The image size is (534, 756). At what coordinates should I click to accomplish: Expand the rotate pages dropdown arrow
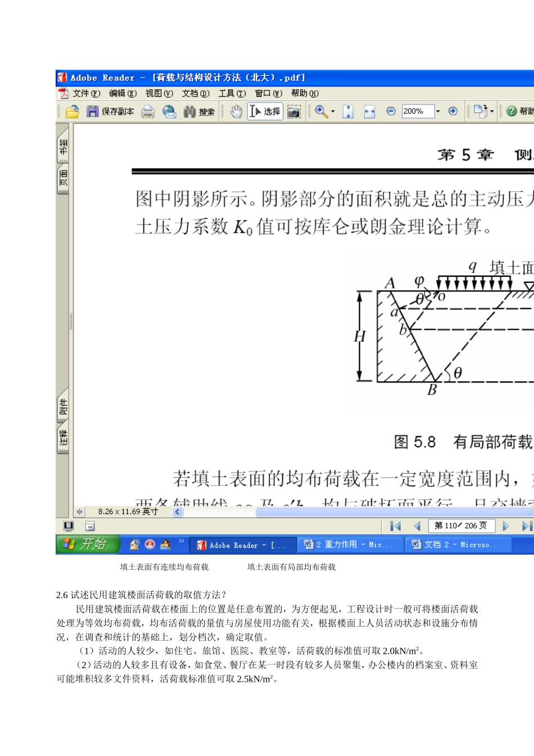point(492,111)
